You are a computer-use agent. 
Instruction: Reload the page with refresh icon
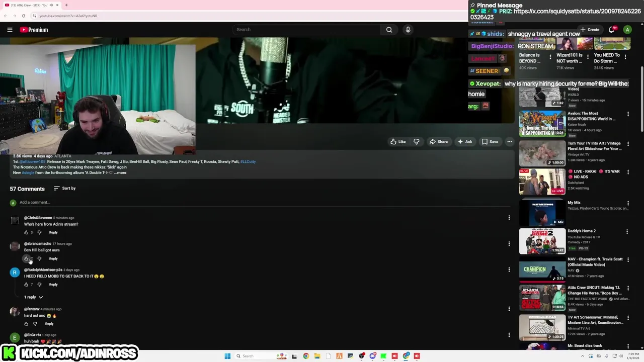coord(23,16)
